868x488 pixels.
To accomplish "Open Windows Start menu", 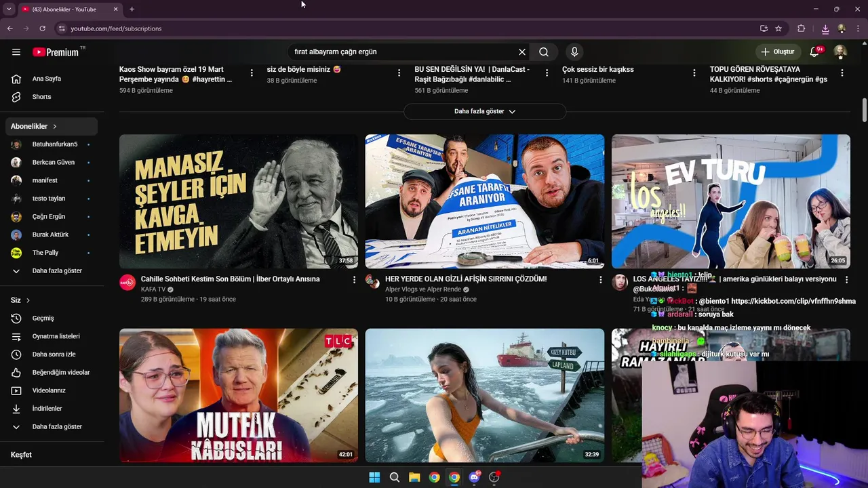I will [374, 477].
